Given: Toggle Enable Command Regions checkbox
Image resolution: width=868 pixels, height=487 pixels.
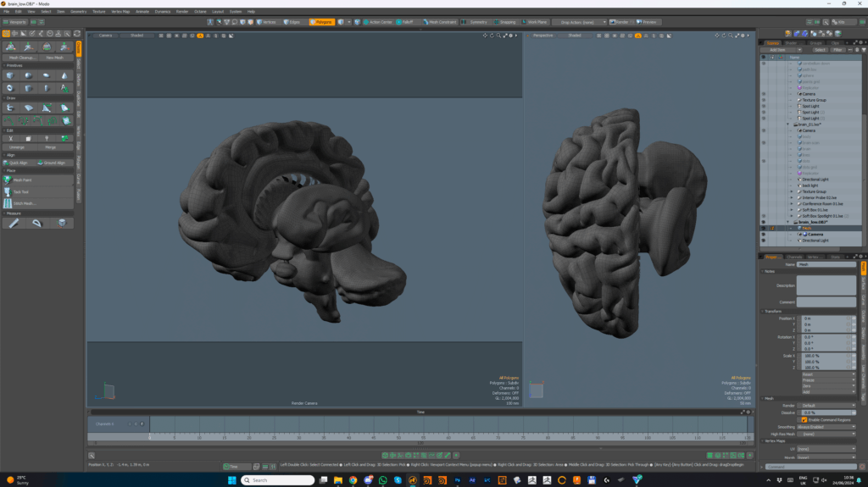Looking at the screenshot, I should pyautogui.click(x=804, y=419).
